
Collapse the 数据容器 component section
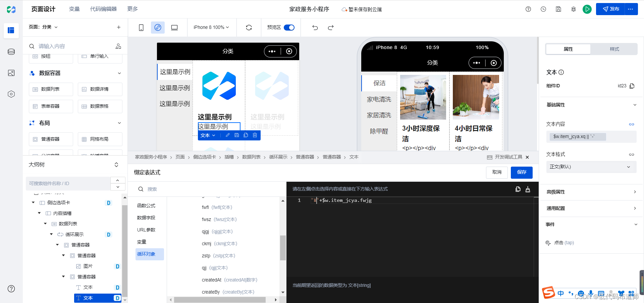119,73
